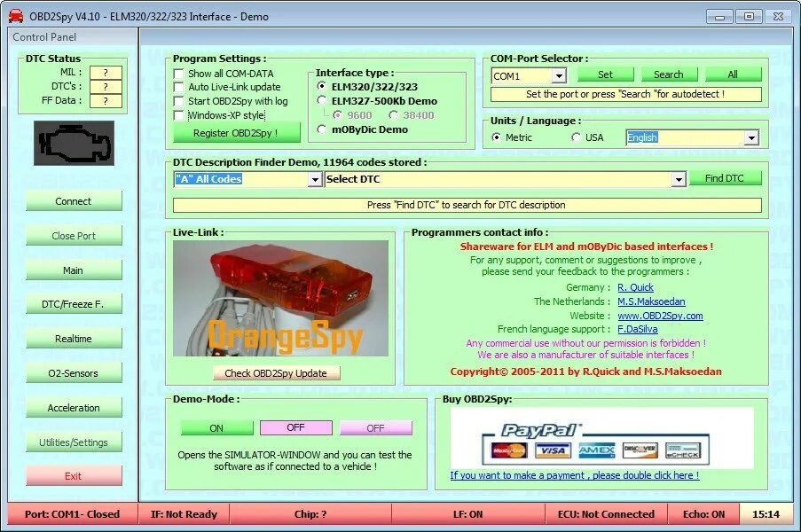The height and width of the screenshot is (532, 801).
Task: Click the middle pink OFF demo button
Action: (x=295, y=427)
